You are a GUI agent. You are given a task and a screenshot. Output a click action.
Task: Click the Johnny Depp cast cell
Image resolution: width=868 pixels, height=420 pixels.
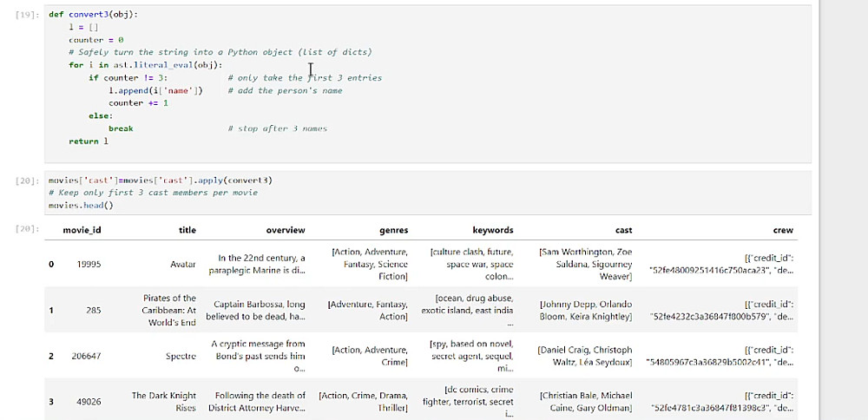point(586,311)
